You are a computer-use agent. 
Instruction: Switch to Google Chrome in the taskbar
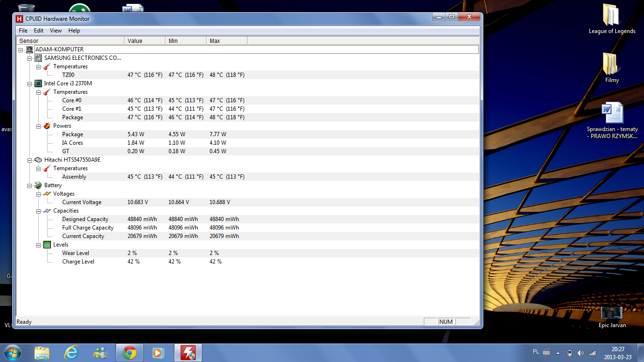[130, 353]
